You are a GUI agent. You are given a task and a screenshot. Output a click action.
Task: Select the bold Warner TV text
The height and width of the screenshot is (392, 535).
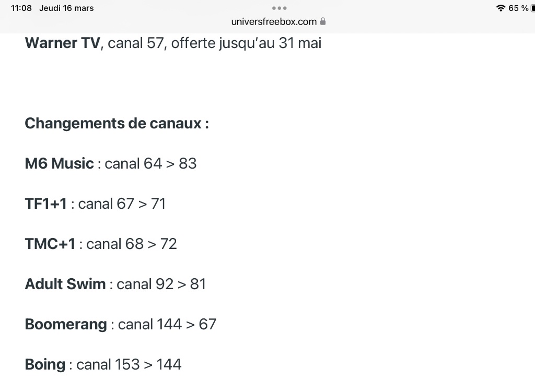tap(62, 43)
